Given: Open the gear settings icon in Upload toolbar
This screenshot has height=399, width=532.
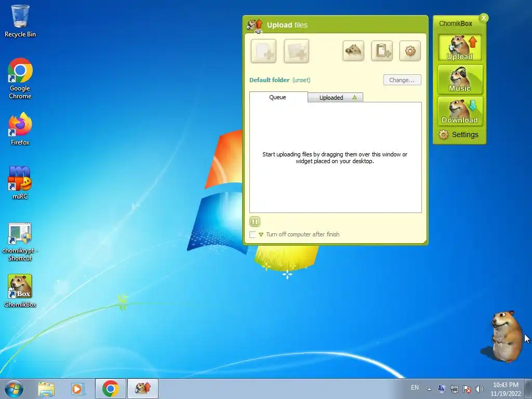Looking at the screenshot, I should [410, 51].
